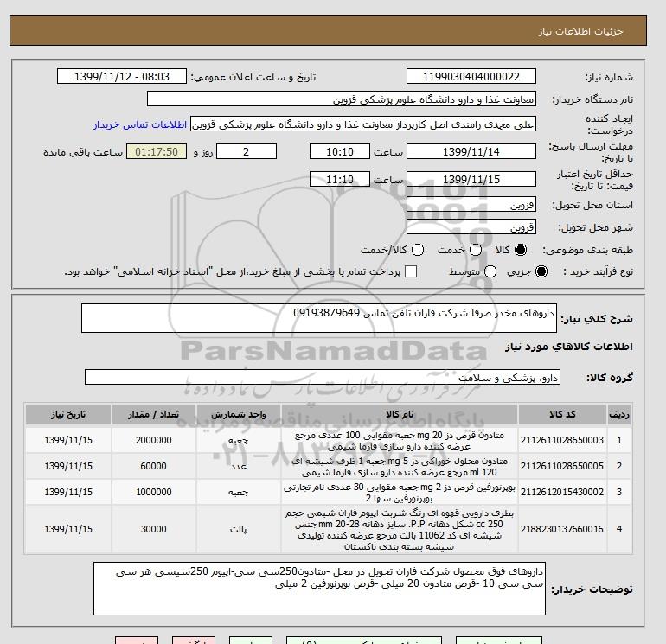666x644 pixels.
Task: Select the متوسط purchase type radio
Action: pos(490,271)
